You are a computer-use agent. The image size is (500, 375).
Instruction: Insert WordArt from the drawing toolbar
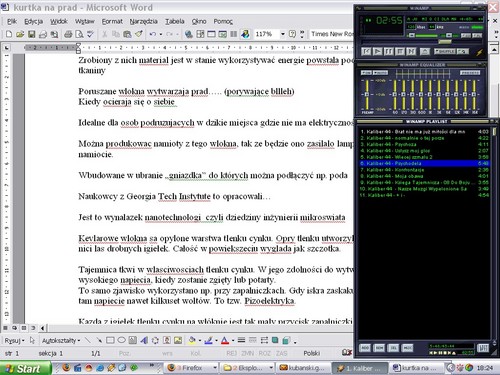(x=144, y=340)
